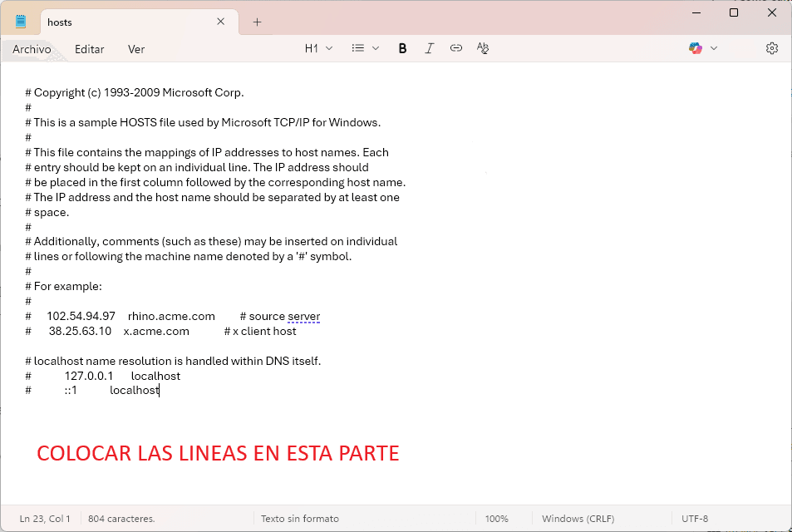The image size is (792, 532).
Task: Toggle bold formatting
Action: click(402, 49)
